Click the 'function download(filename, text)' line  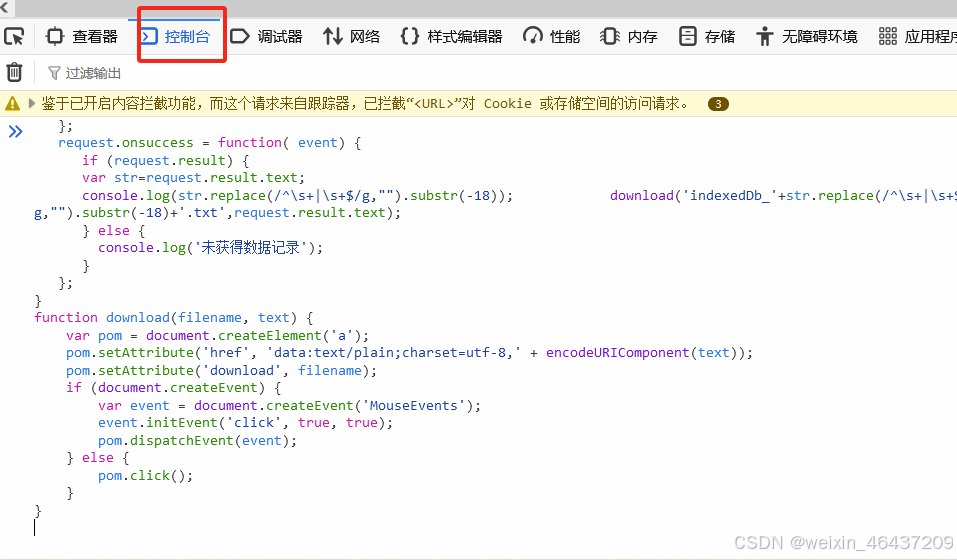pos(174,318)
